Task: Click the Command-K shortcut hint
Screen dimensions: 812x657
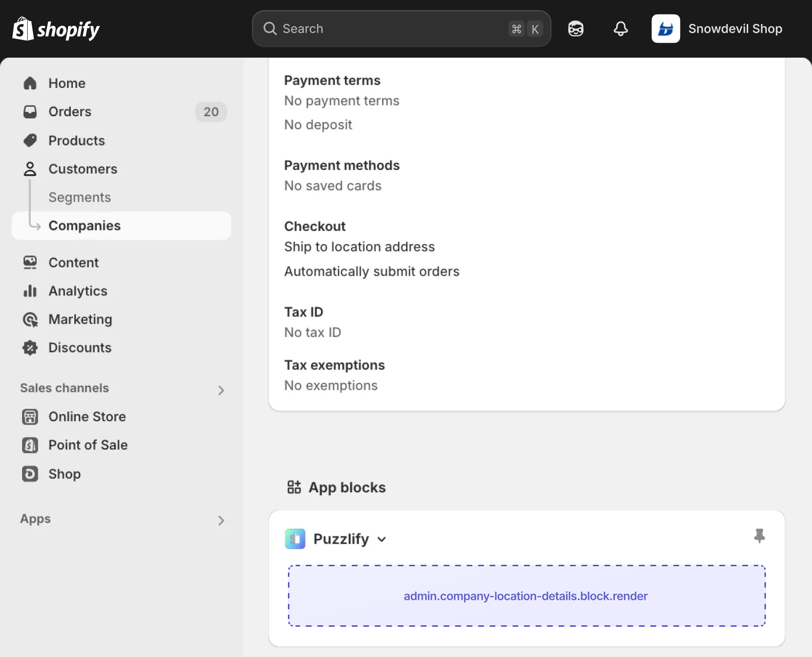Action: click(x=525, y=29)
